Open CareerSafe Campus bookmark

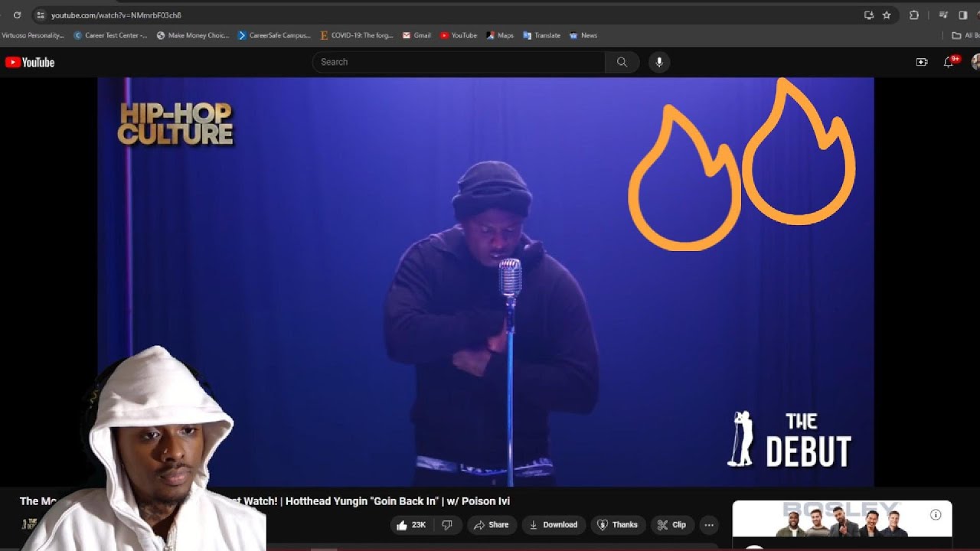coord(275,35)
